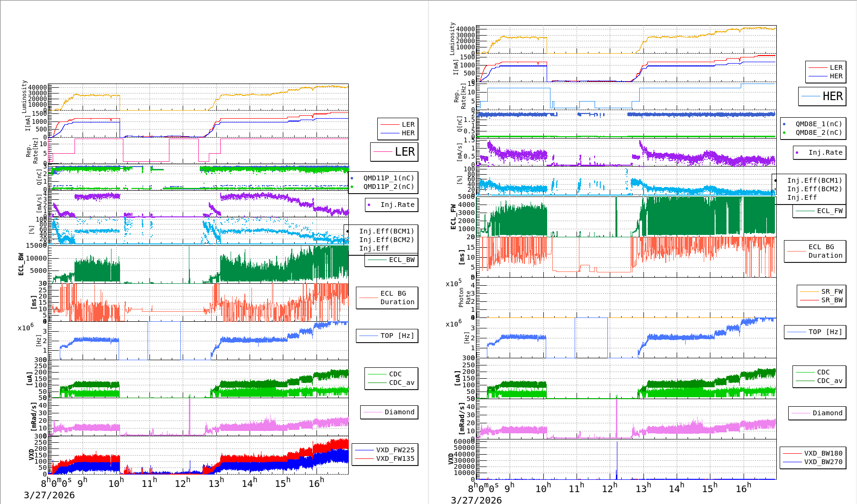
Task: Click the large LER repetition rate legend
Action: coord(394,152)
